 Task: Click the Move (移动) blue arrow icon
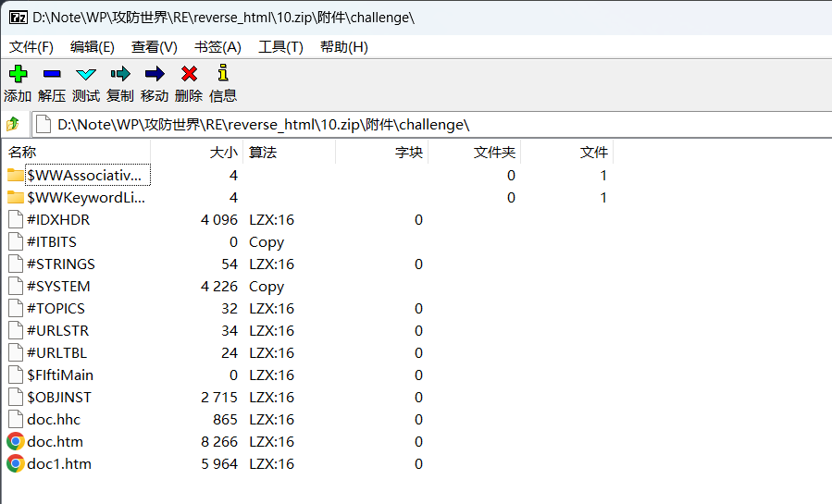tap(155, 74)
